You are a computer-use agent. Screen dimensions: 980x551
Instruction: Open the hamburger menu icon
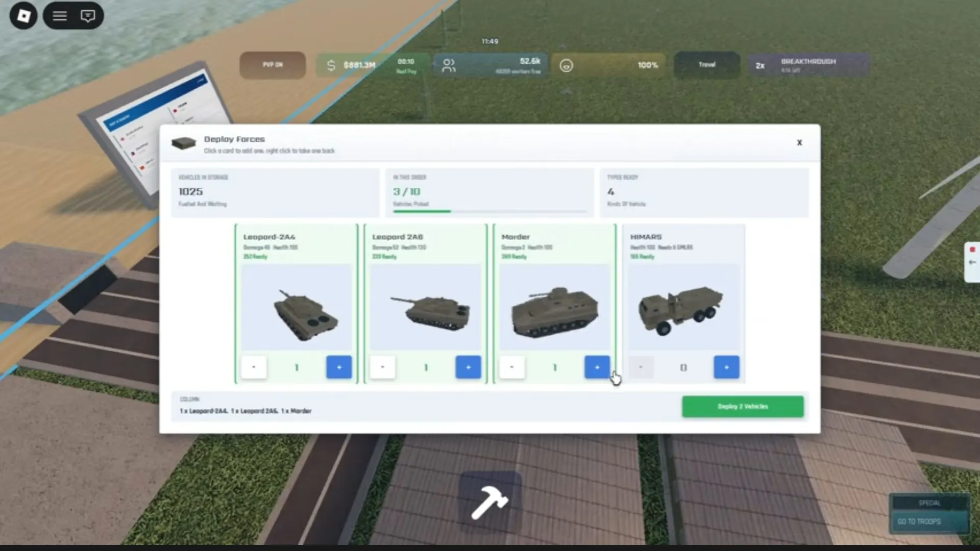pyautogui.click(x=60, y=16)
